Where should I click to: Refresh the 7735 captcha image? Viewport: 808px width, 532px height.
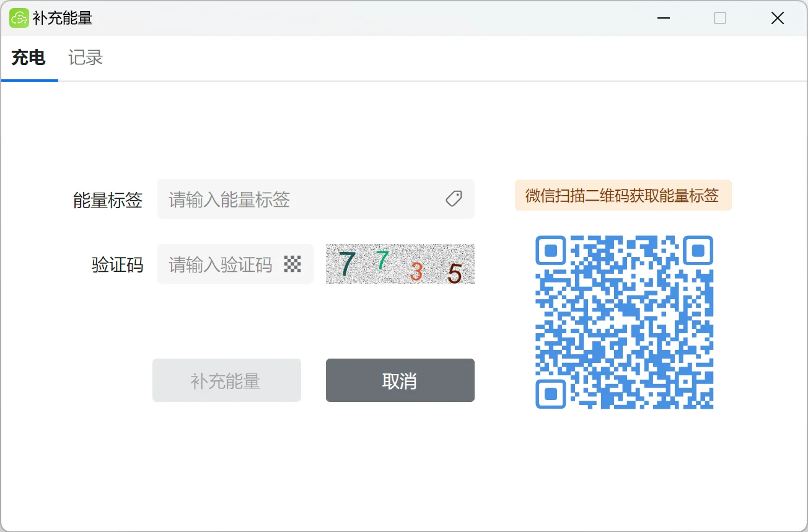[x=400, y=264]
